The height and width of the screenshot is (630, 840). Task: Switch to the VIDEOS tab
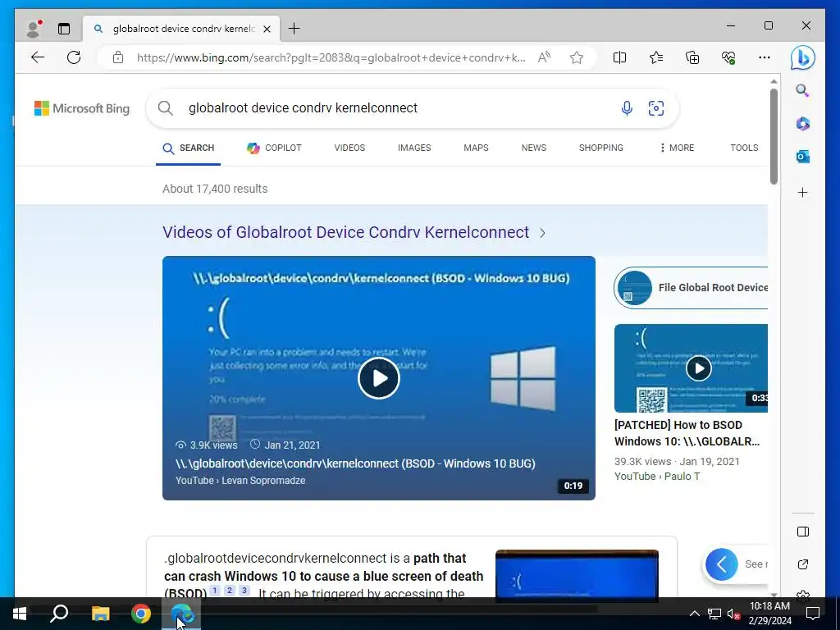(349, 148)
